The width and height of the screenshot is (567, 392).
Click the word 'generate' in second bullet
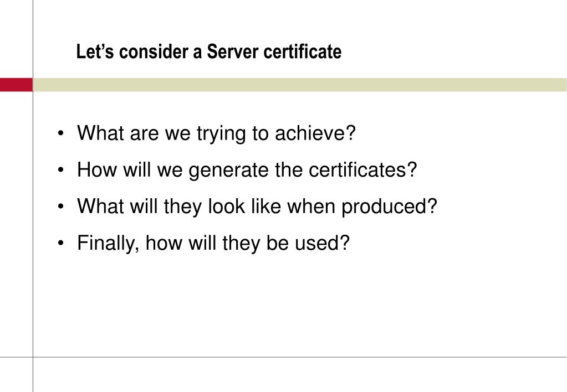pos(228,171)
